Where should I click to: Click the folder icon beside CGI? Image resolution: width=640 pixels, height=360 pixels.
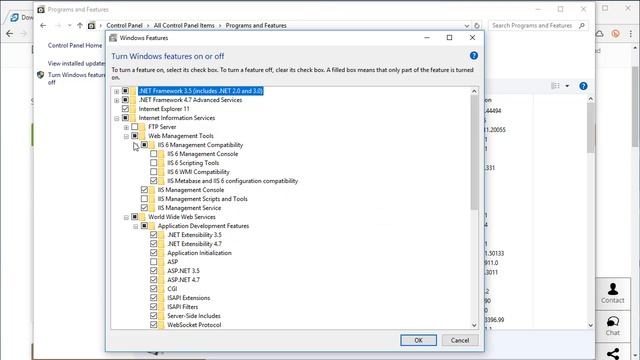[x=161, y=289]
